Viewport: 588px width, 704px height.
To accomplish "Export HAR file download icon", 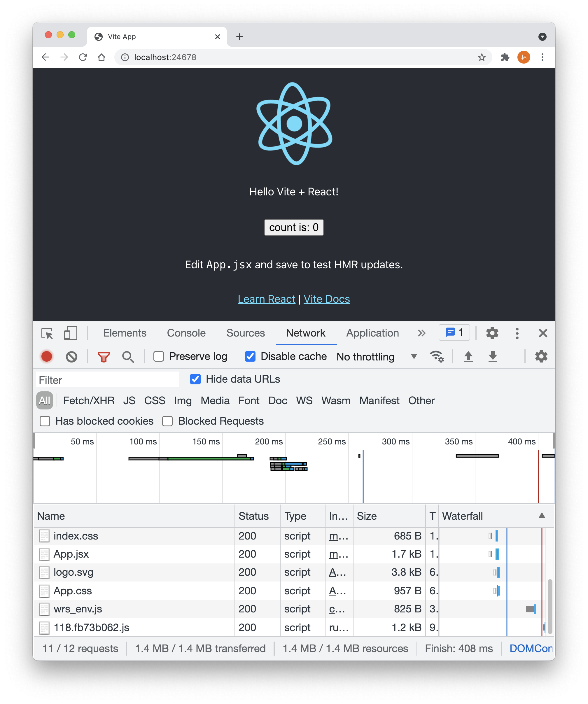I will click(x=492, y=356).
